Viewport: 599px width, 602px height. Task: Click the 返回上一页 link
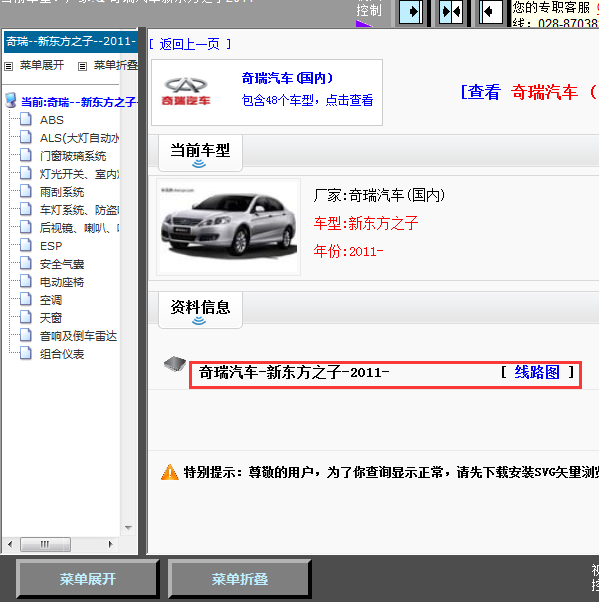[190, 45]
